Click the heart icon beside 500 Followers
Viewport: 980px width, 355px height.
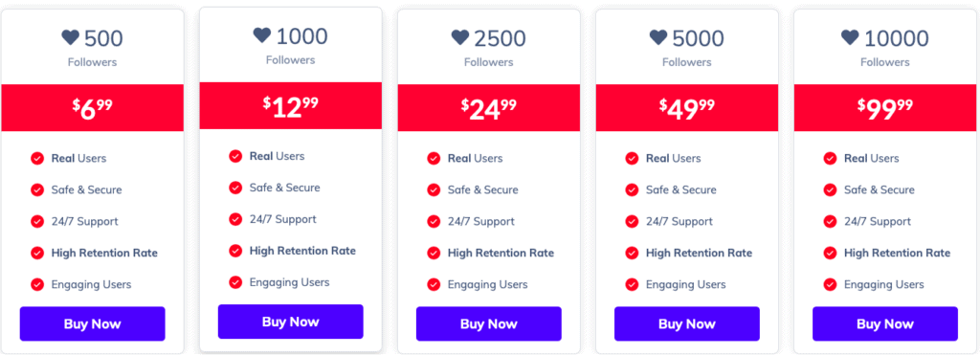click(71, 37)
